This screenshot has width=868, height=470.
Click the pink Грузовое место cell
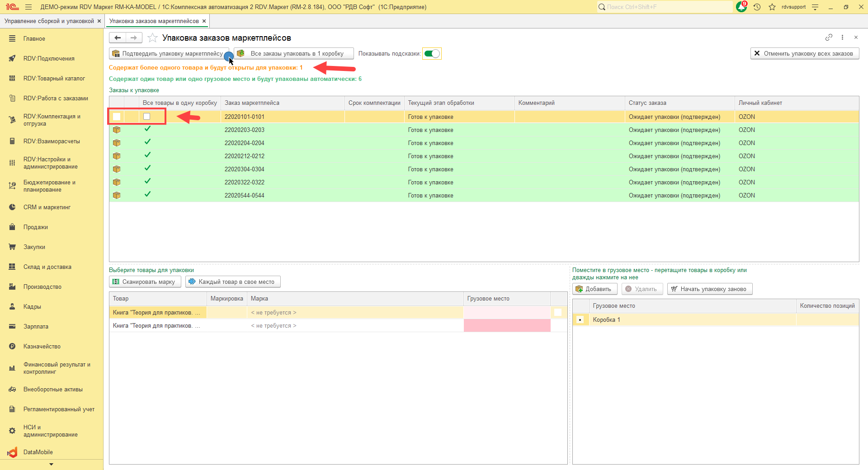tap(507, 325)
